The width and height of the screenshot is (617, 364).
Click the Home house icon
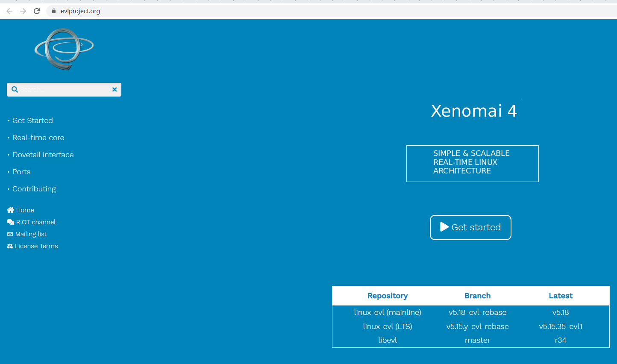(11, 210)
